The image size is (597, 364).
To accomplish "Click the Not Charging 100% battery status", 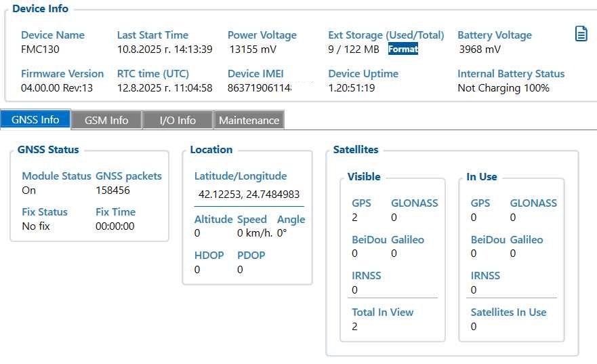I will (x=503, y=88).
